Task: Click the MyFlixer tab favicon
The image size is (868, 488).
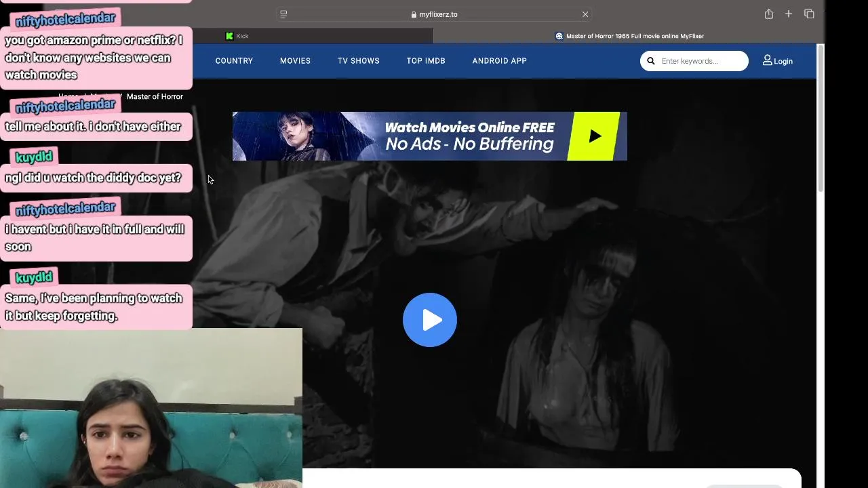Action: coord(559,36)
